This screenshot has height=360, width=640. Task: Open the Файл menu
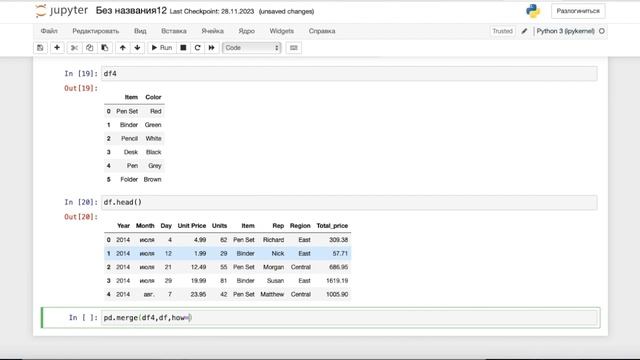49,31
